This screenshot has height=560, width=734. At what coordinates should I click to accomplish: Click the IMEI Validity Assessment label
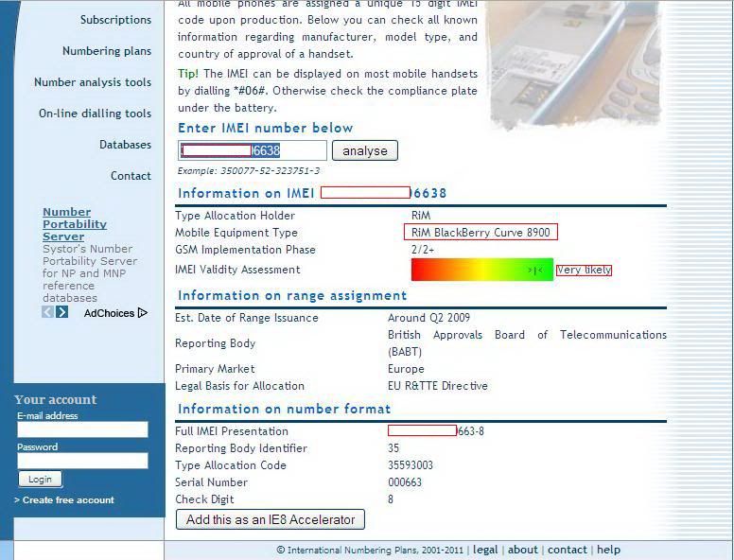(x=237, y=270)
